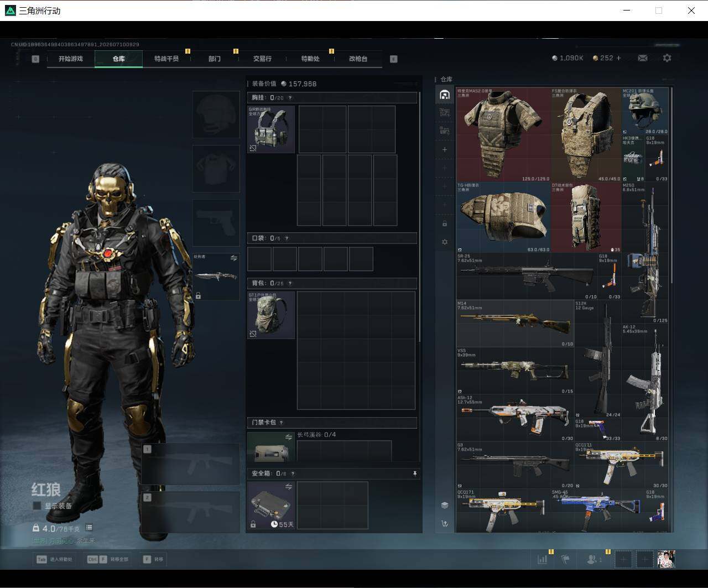Switch to the 特战干员 tab

[x=166, y=59]
